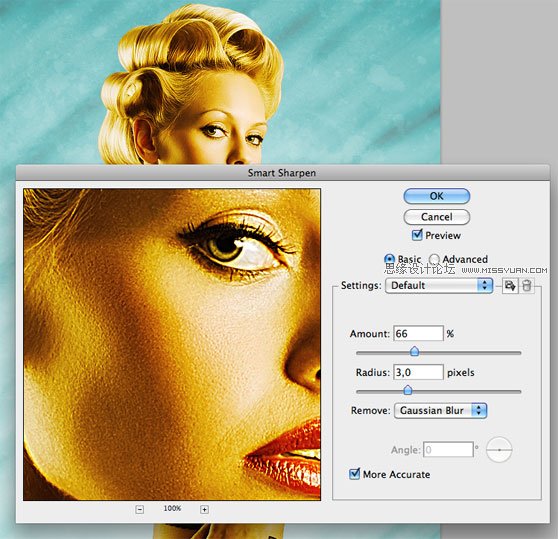Click the Angle input field

pos(448,450)
